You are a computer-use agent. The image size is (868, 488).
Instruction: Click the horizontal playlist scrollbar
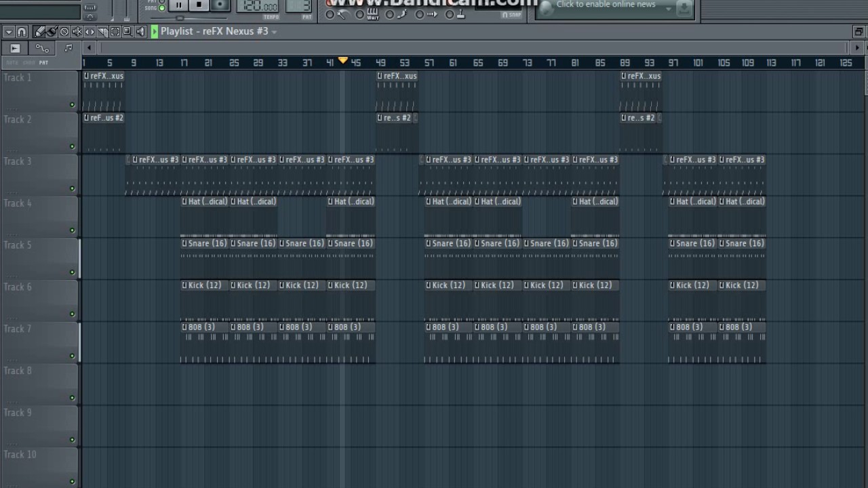[x=473, y=47]
